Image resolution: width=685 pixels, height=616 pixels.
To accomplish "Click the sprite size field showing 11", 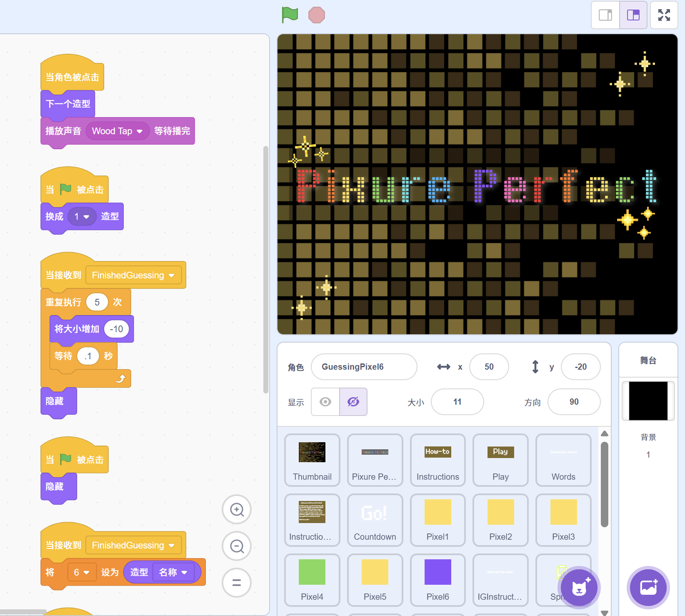I will (457, 402).
